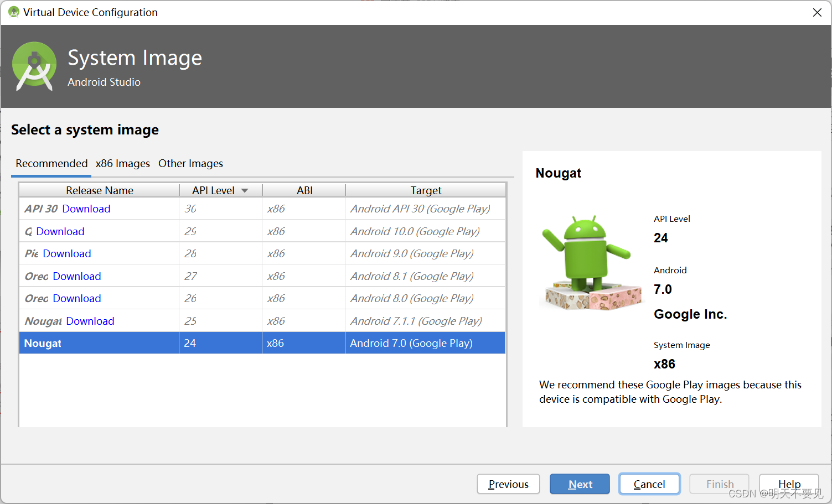Viewport: 832px width, 504px height.
Task: Click the Nougat heading in details panel
Action: pos(558,173)
